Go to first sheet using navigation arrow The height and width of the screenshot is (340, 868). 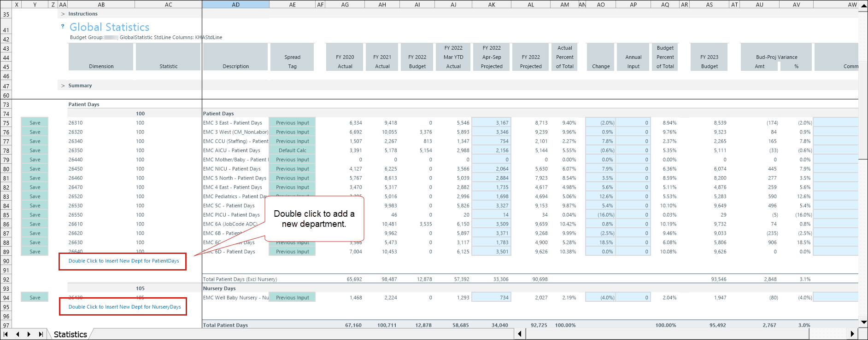point(6,334)
